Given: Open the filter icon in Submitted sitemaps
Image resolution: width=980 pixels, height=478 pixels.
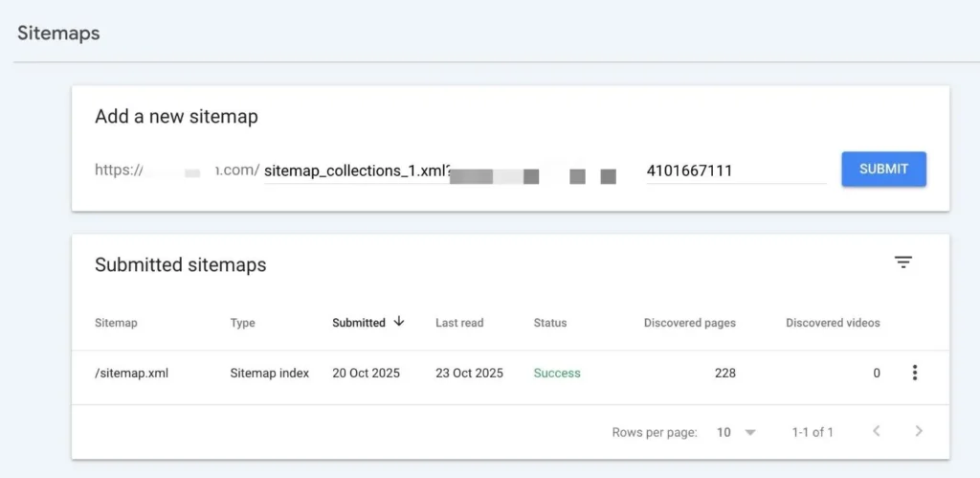Looking at the screenshot, I should (902, 262).
